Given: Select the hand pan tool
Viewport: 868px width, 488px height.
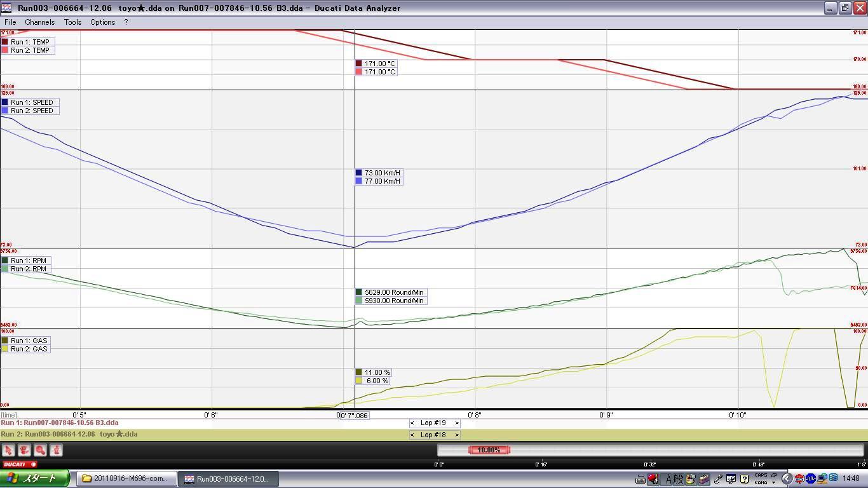Looking at the screenshot, I should [x=24, y=450].
